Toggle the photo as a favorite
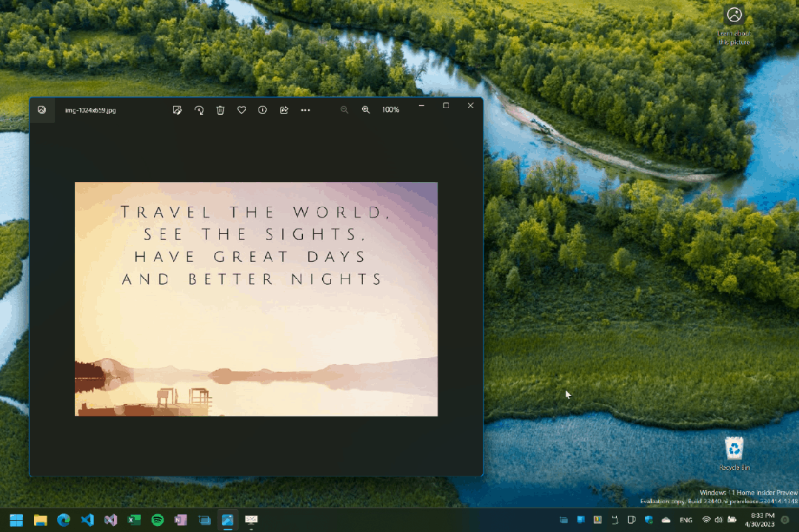Viewport: 799px width, 532px height. tap(241, 110)
